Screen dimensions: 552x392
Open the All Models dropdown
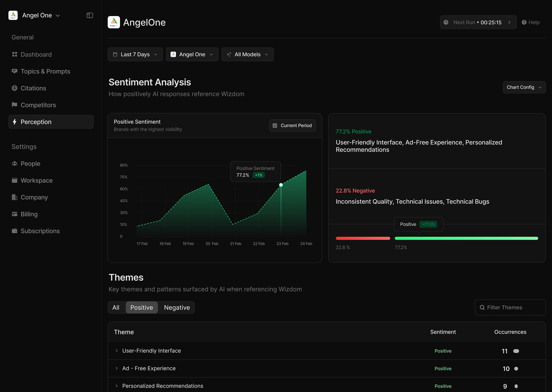pos(248,54)
